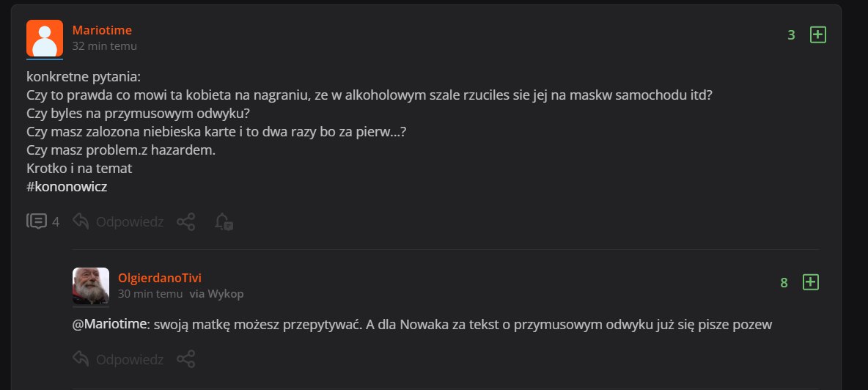Click the #kononowicz hashtag

[66, 187]
